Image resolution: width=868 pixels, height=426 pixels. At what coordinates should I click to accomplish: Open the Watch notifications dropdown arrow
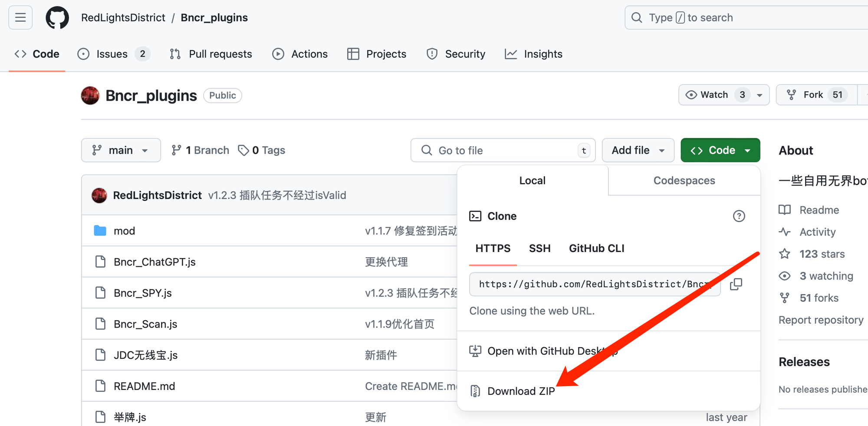(759, 95)
